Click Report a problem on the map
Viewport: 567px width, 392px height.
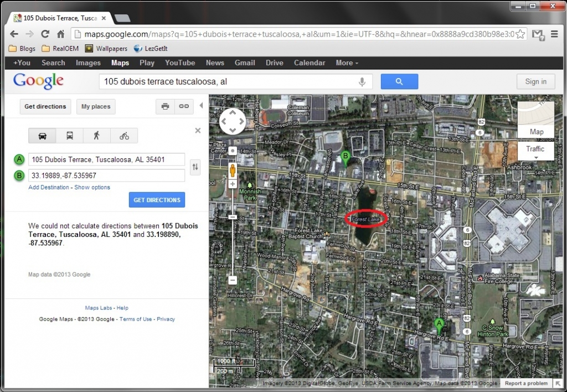tap(526, 383)
